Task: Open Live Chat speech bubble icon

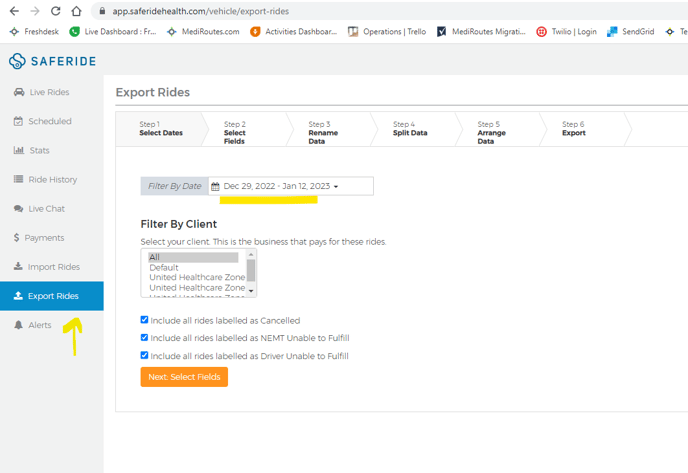Action: pos(19,209)
